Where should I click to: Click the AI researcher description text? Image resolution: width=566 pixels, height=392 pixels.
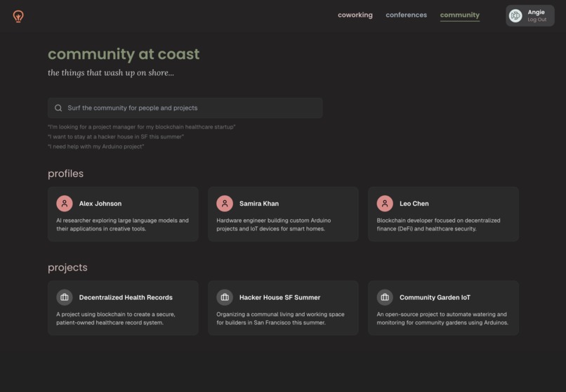pos(122,225)
